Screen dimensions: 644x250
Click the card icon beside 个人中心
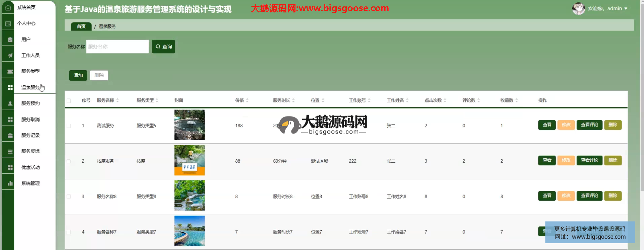(x=8, y=24)
